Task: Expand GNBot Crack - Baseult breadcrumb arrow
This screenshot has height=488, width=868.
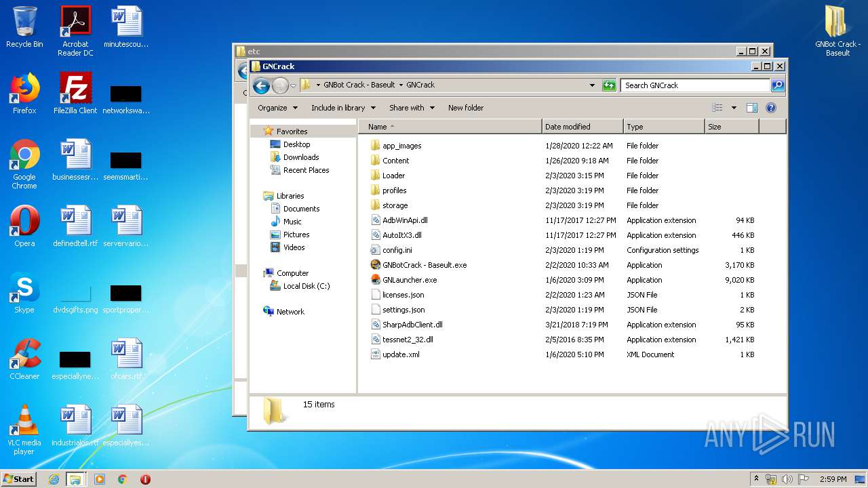Action: point(401,85)
